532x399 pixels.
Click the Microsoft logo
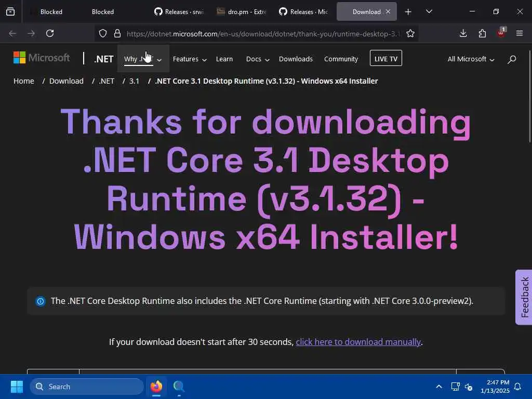click(x=42, y=58)
